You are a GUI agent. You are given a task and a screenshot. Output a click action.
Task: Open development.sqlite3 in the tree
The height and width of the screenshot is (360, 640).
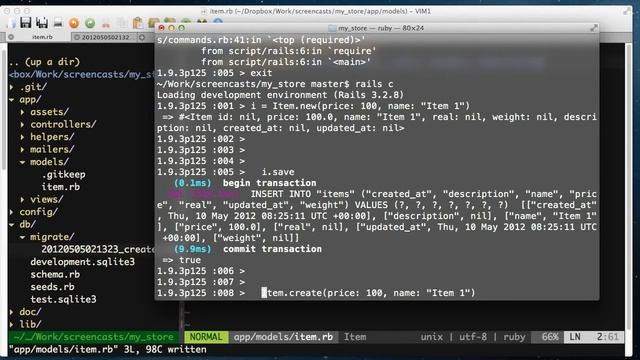(82, 262)
